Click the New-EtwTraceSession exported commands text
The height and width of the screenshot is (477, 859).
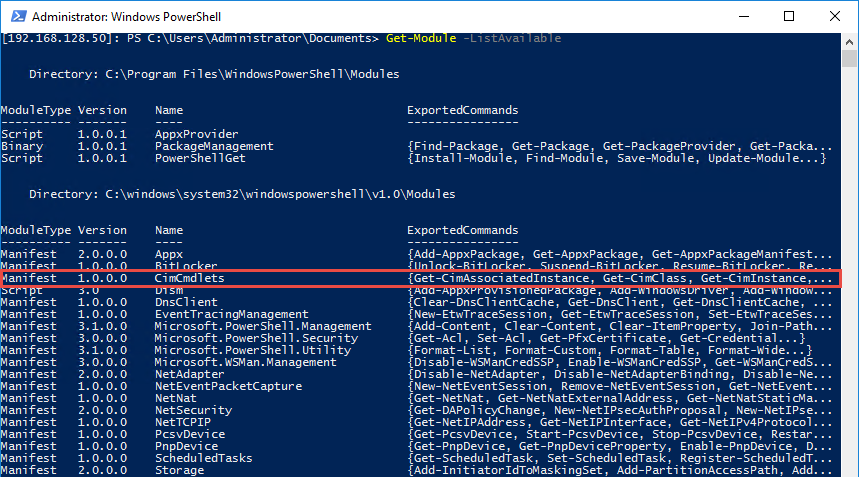(620, 314)
